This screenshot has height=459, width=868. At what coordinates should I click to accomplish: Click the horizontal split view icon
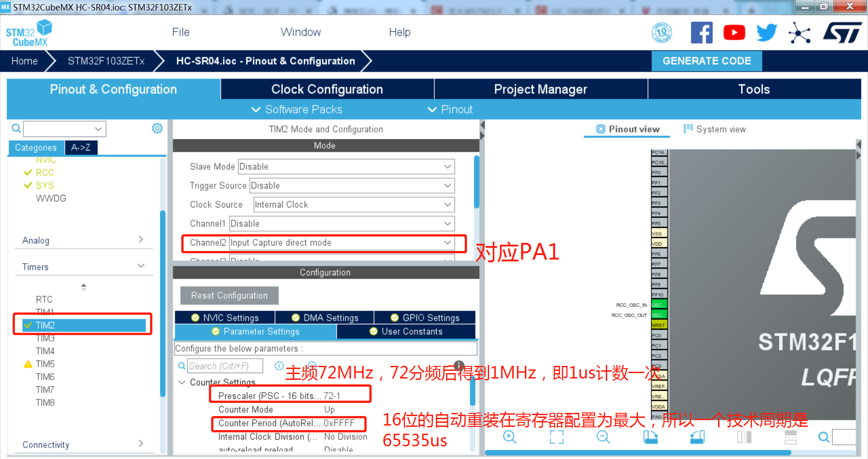click(791, 437)
